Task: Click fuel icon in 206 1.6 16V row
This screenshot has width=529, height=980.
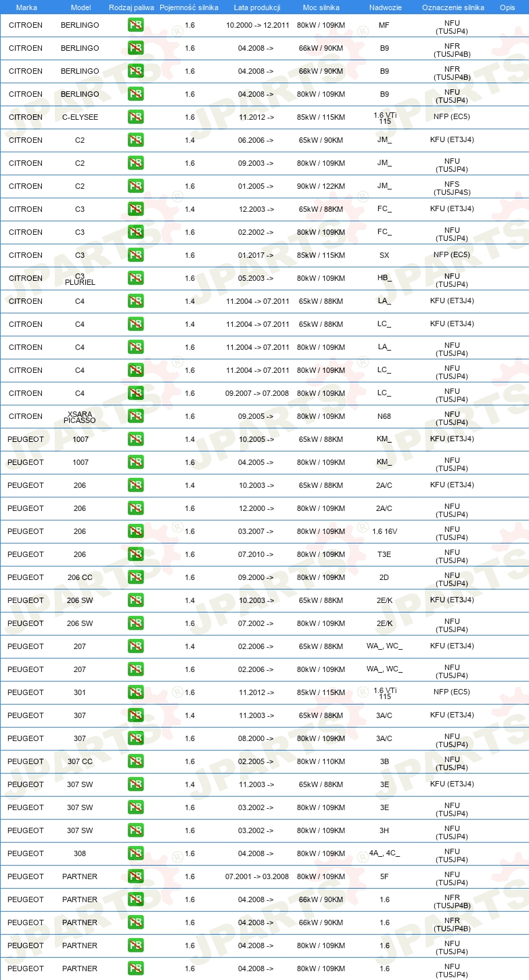Action: (135, 531)
